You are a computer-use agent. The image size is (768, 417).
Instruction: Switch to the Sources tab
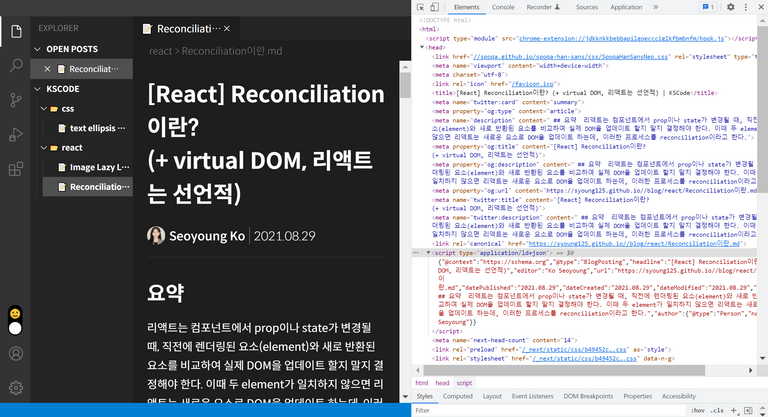[x=587, y=7]
